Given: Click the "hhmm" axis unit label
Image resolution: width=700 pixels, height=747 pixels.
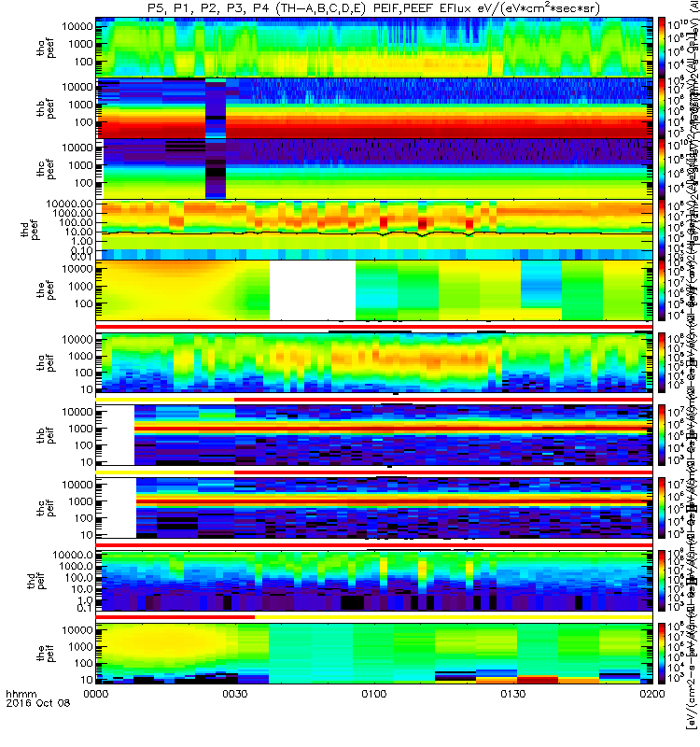Looking at the screenshot, I should [21, 694].
